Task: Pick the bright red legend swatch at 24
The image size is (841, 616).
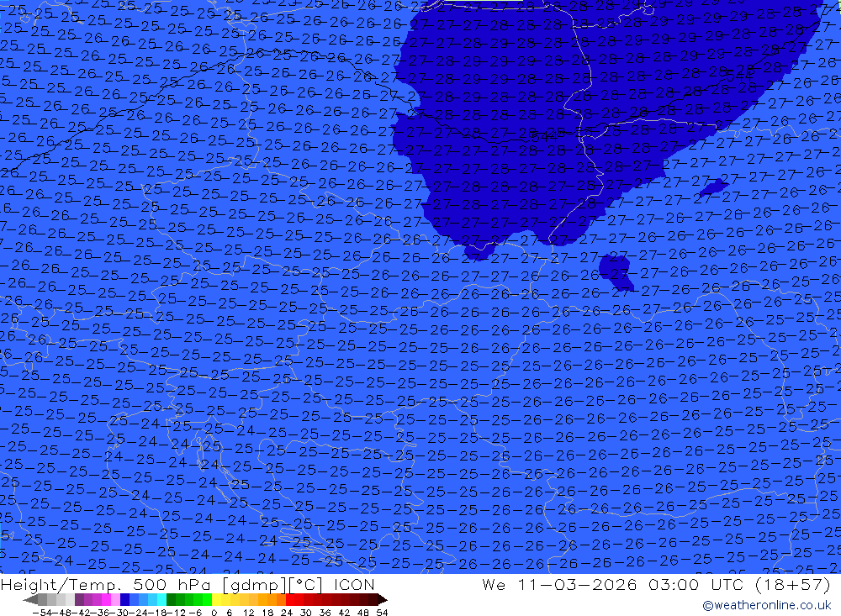Action: click(290, 599)
